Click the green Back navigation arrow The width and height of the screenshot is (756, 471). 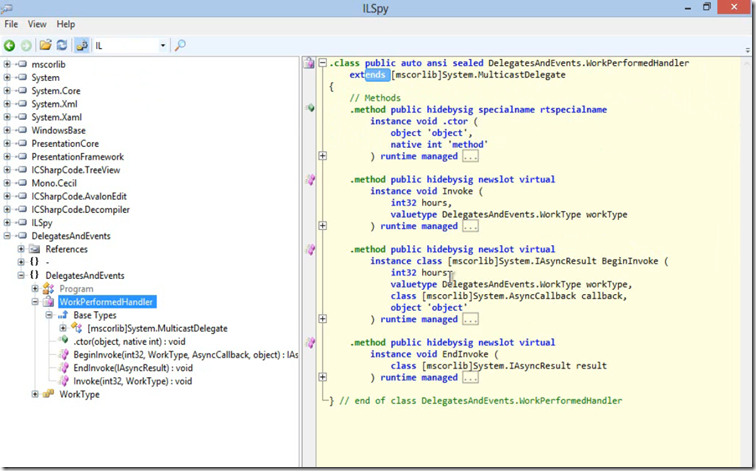[x=9, y=45]
